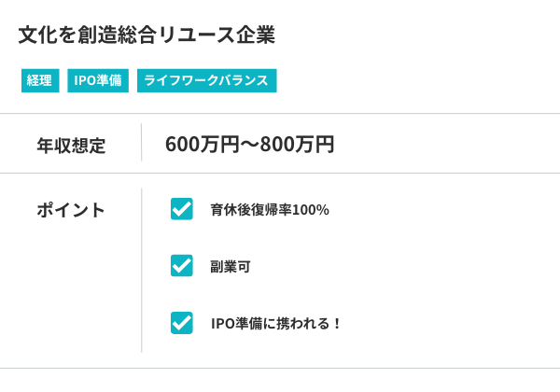Click the separator line above ポイント

(x=280, y=173)
